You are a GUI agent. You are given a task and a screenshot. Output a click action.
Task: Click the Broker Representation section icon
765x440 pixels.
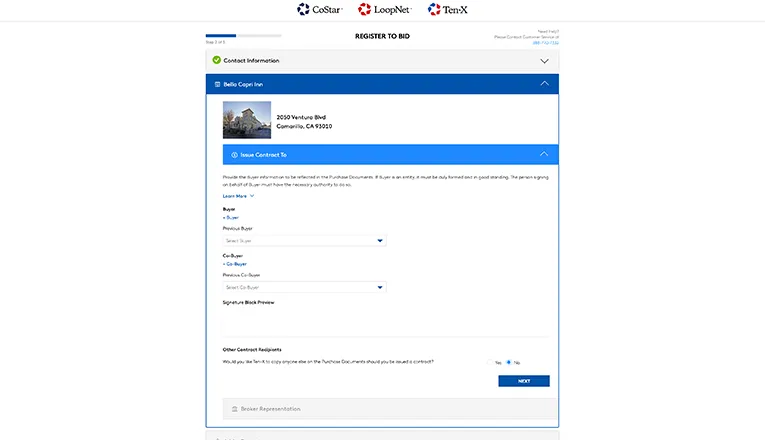(x=235, y=409)
